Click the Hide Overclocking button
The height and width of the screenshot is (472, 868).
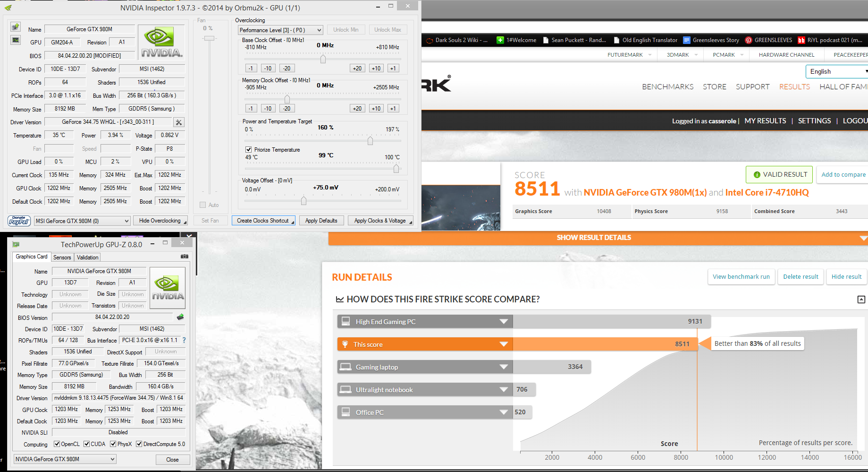coord(160,221)
